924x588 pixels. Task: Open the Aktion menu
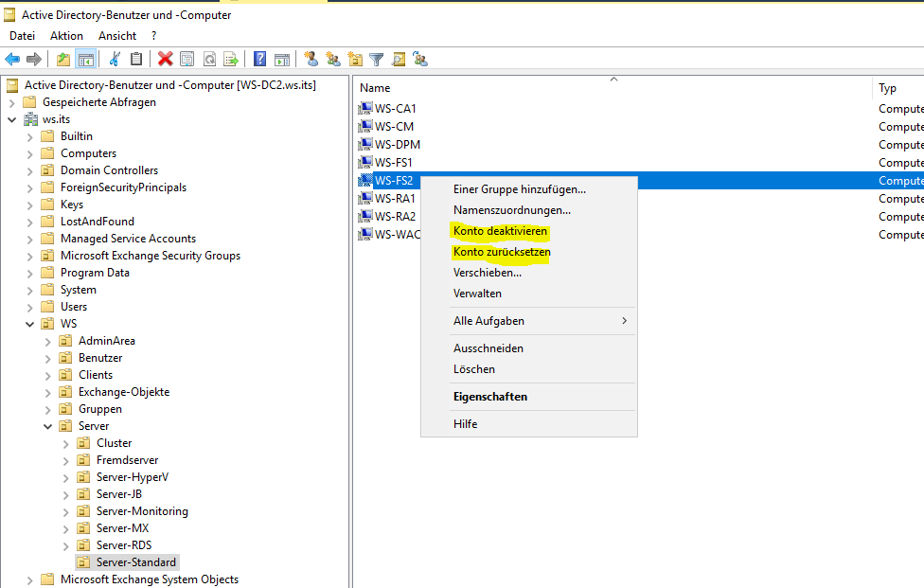[x=66, y=36]
